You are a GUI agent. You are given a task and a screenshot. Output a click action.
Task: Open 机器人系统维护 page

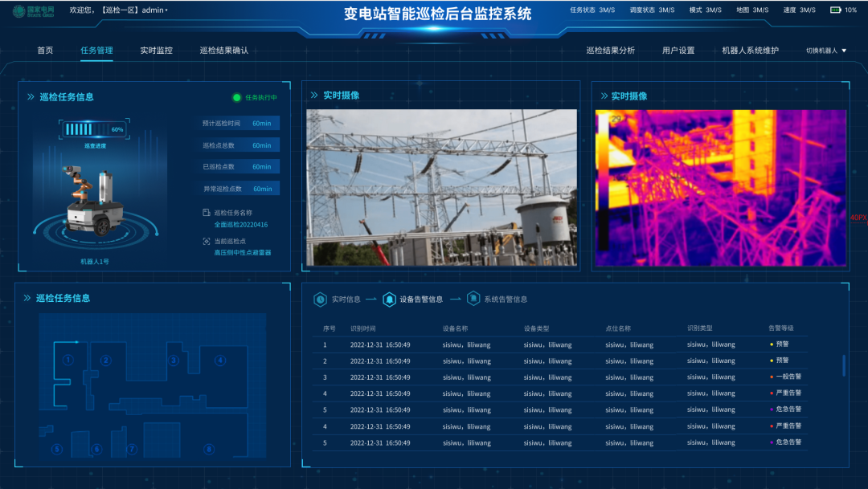pyautogui.click(x=750, y=50)
